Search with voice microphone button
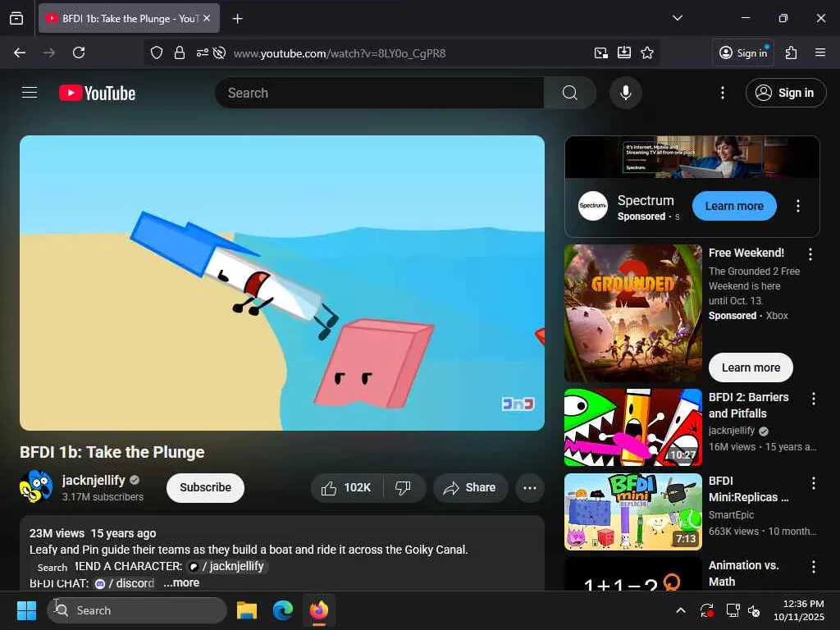This screenshot has height=630, width=840. coord(625,93)
